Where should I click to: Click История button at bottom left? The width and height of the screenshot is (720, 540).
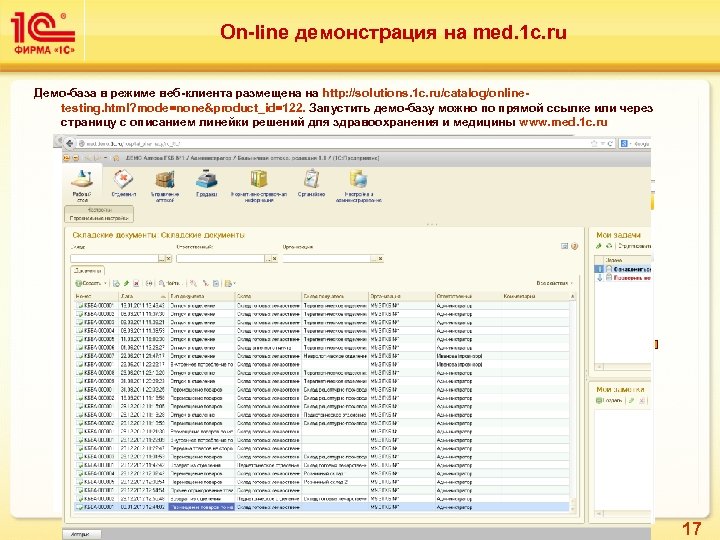point(81,534)
